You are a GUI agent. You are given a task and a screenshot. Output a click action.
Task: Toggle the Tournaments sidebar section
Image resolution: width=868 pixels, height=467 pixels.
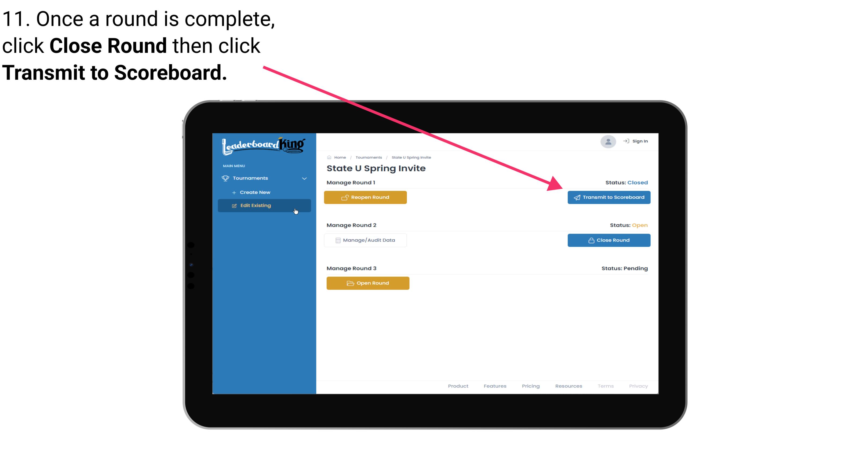click(264, 178)
